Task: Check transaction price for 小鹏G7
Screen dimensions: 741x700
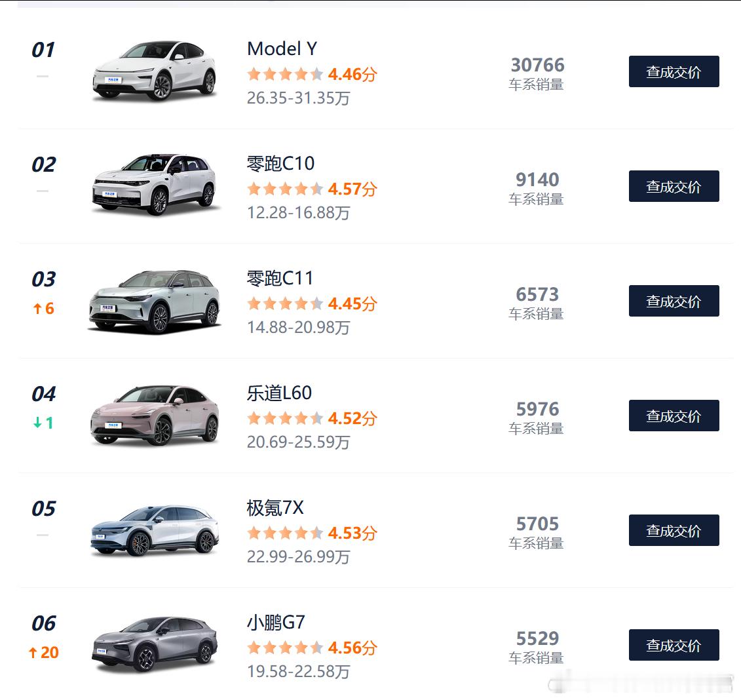Action: [674, 645]
